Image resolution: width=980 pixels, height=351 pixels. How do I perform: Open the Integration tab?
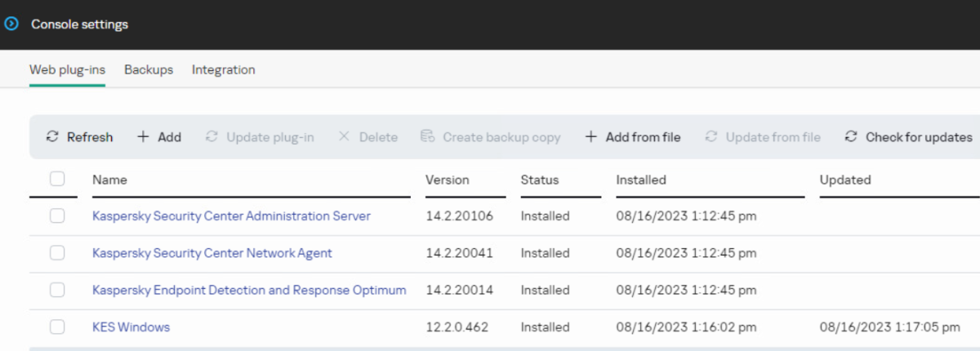coord(223,70)
